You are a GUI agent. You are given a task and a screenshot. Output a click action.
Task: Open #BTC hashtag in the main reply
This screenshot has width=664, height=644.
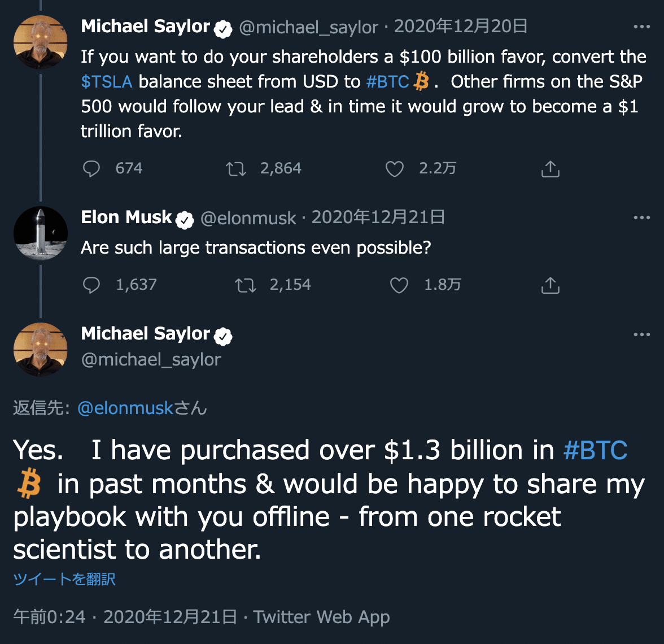[595, 451]
